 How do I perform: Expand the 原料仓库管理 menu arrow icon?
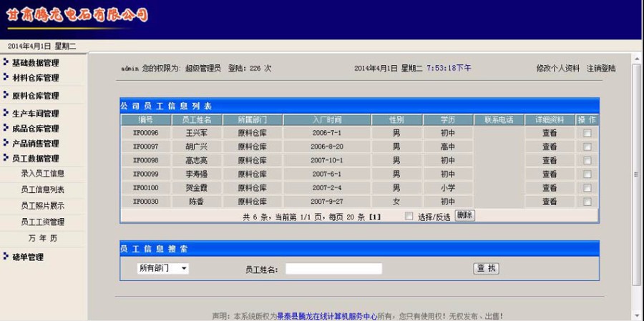click(x=6, y=95)
